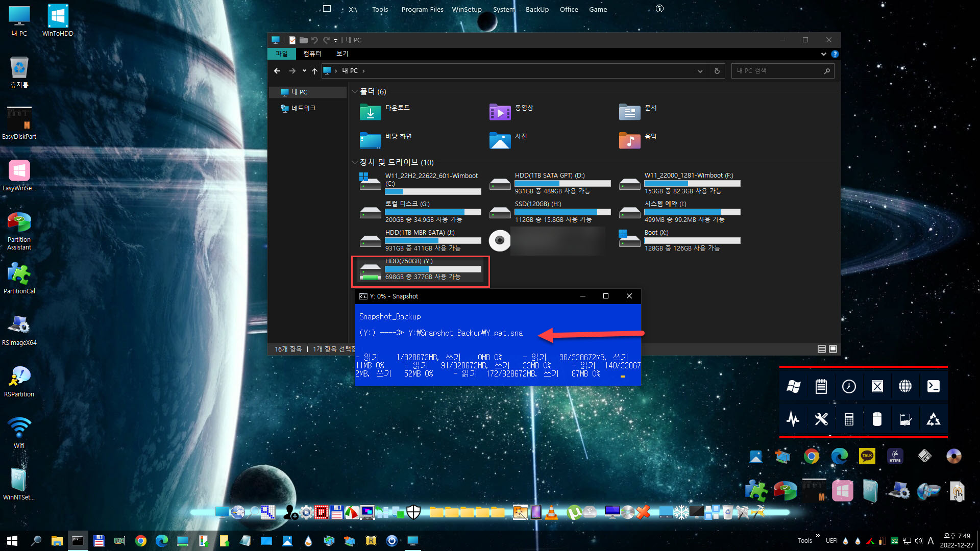Viewport: 980px width, 551px height.
Task: Click the snowflake icon in the dock
Action: coord(681,512)
